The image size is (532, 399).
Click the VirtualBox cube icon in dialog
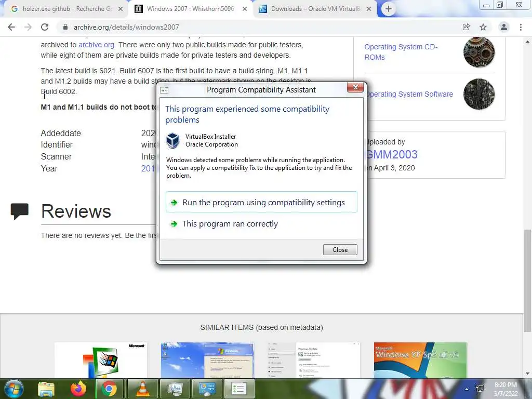tap(172, 140)
